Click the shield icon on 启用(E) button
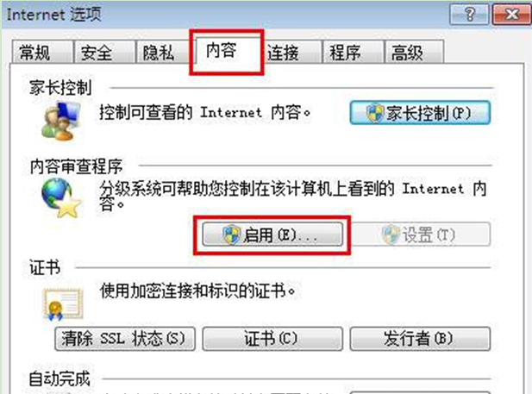 (231, 235)
